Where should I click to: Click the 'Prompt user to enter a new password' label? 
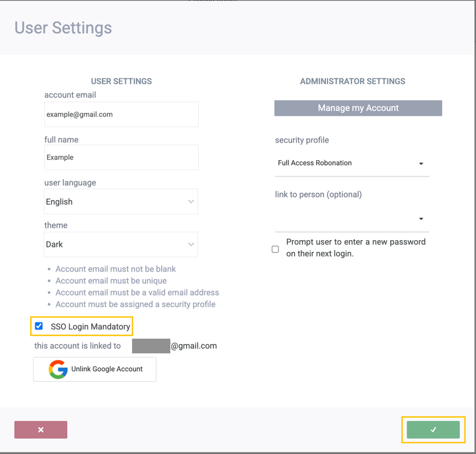(x=356, y=247)
